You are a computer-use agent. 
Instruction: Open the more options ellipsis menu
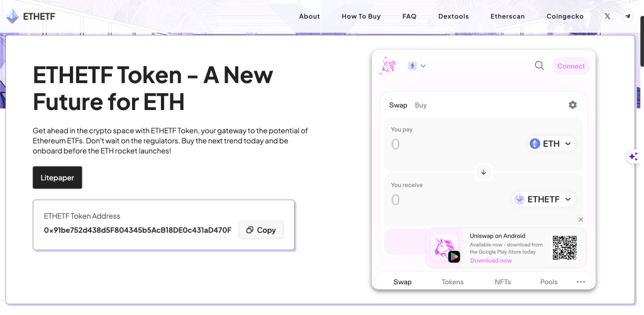580,282
